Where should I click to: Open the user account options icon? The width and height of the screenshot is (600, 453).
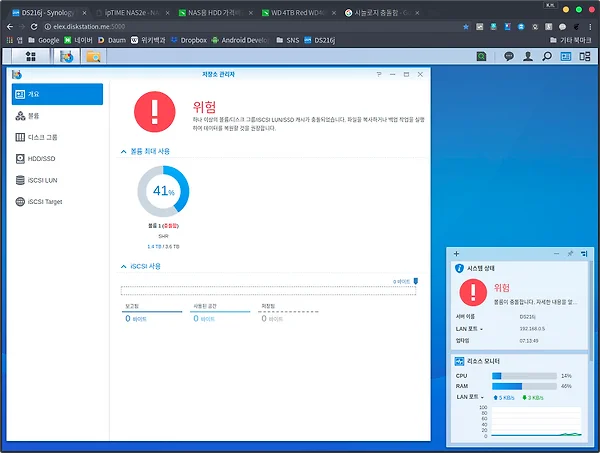tap(527, 57)
